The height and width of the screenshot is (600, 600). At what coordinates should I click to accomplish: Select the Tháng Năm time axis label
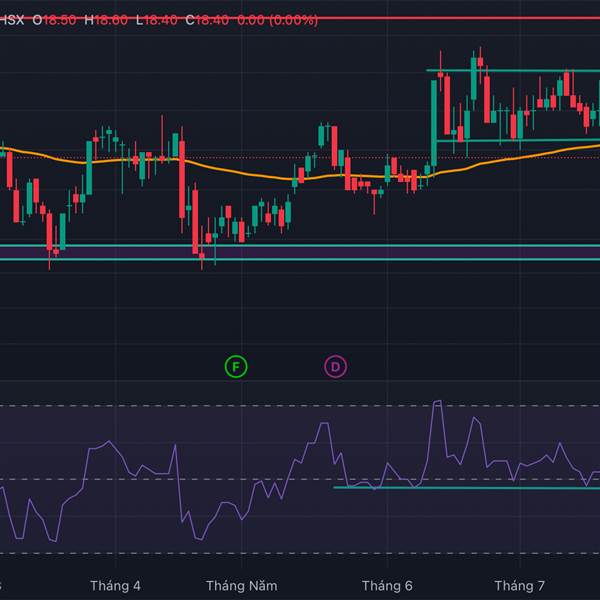tap(241, 585)
